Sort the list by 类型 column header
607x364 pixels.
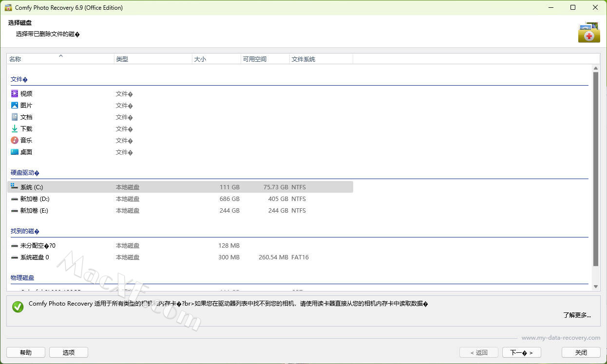pos(153,59)
